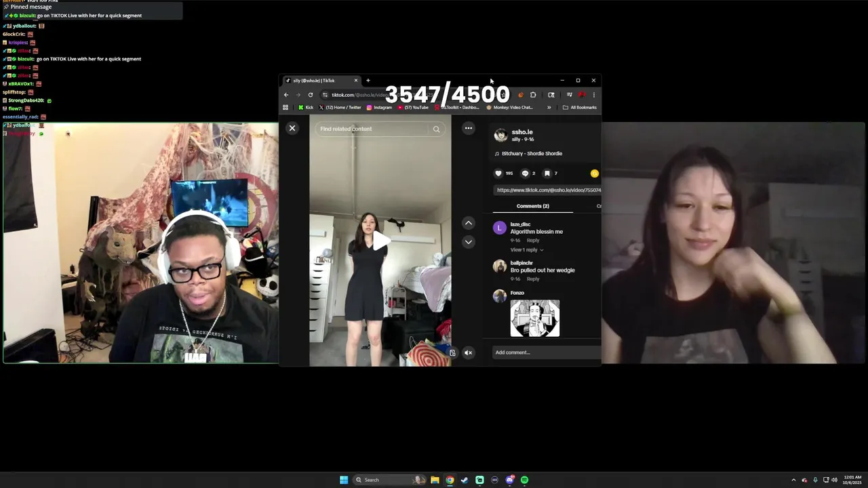This screenshot has height=488, width=868.
Task: Open the taskbar clock and date
Action: click(852, 480)
